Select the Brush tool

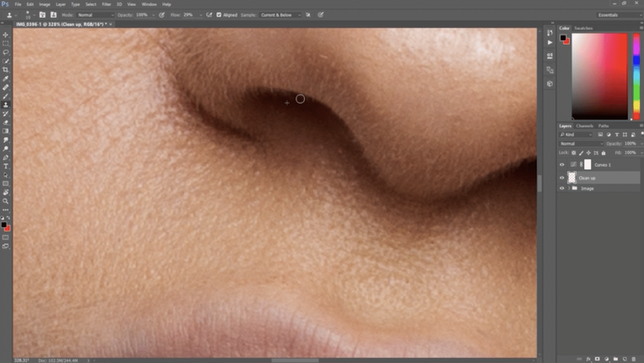[6, 96]
